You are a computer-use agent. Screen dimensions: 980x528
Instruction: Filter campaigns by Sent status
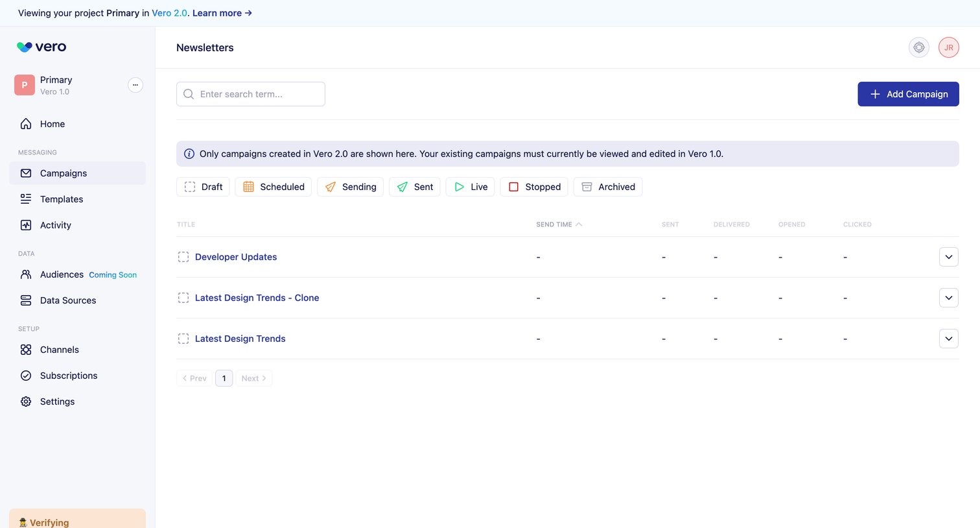coord(415,187)
